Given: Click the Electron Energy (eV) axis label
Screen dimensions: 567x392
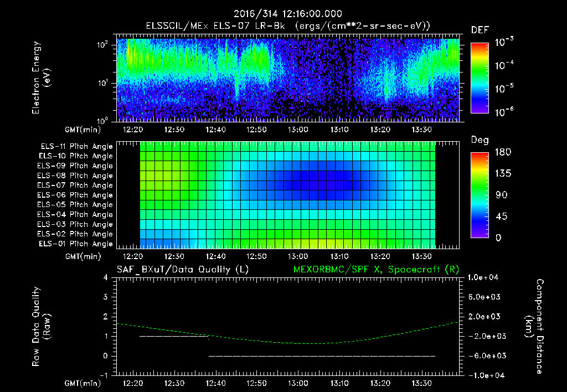Looking at the screenshot, I should point(41,78).
